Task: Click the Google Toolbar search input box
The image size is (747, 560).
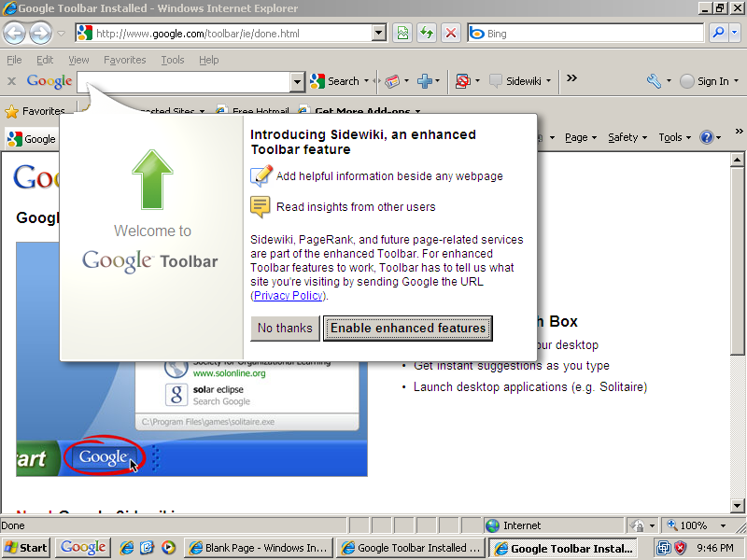Action: click(x=184, y=82)
